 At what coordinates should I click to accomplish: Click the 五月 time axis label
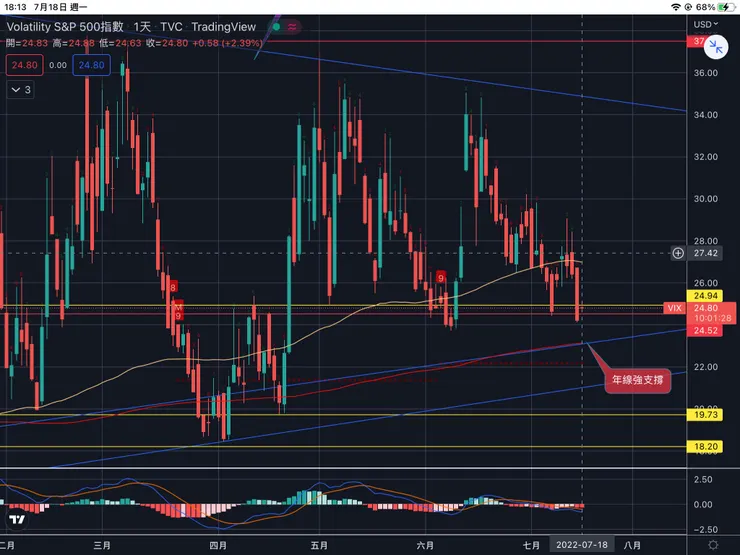point(319,546)
